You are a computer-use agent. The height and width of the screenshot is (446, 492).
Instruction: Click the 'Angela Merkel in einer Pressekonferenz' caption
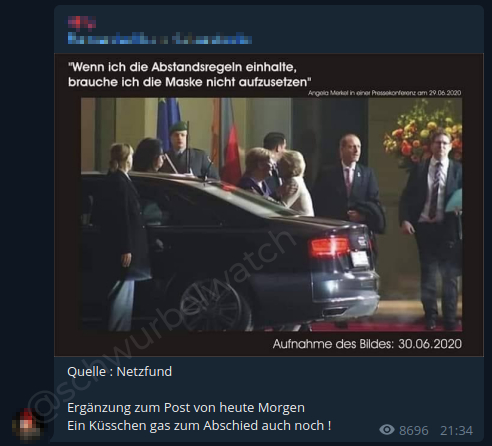384,93
